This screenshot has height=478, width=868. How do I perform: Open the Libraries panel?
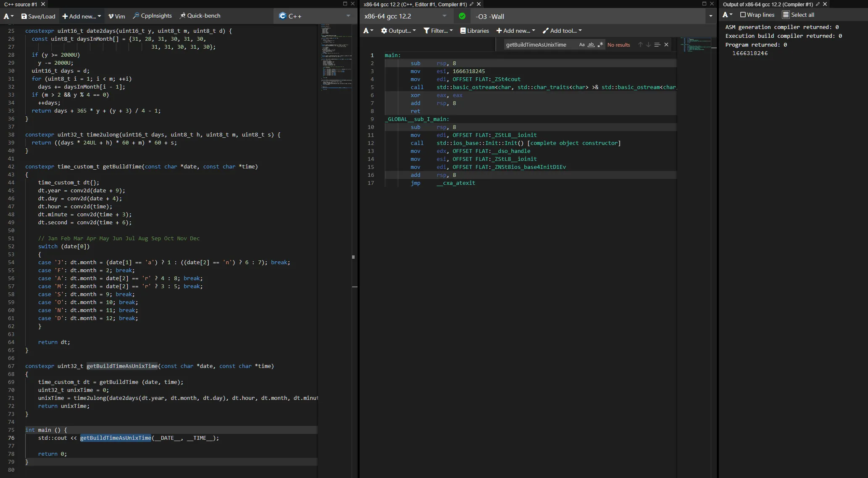pyautogui.click(x=475, y=31)
